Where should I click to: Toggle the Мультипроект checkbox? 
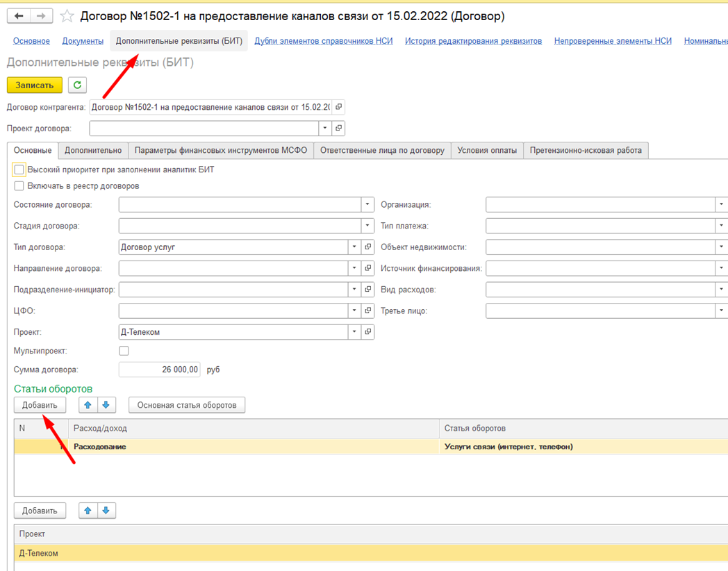coord(124,351)
